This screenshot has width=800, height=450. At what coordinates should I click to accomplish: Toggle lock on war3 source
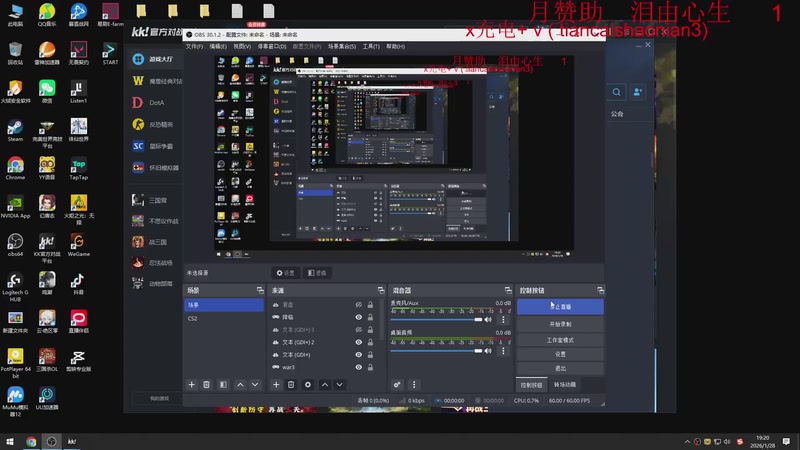(370, 367)
